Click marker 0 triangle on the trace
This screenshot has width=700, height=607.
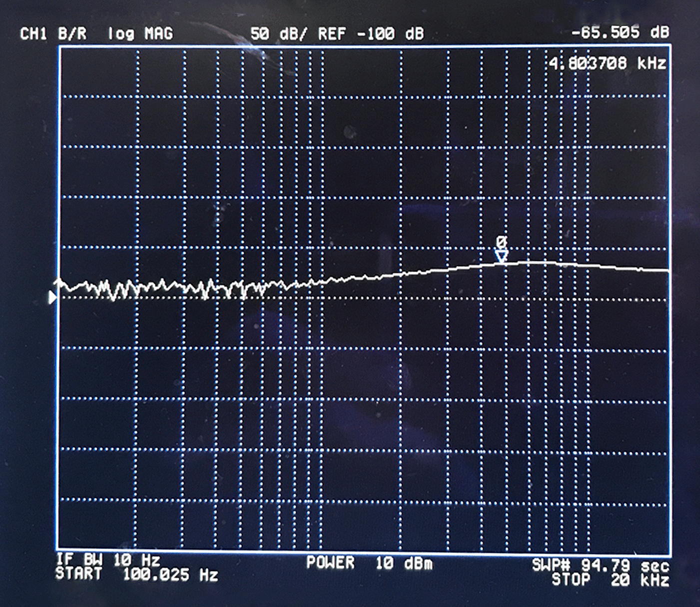501,256
